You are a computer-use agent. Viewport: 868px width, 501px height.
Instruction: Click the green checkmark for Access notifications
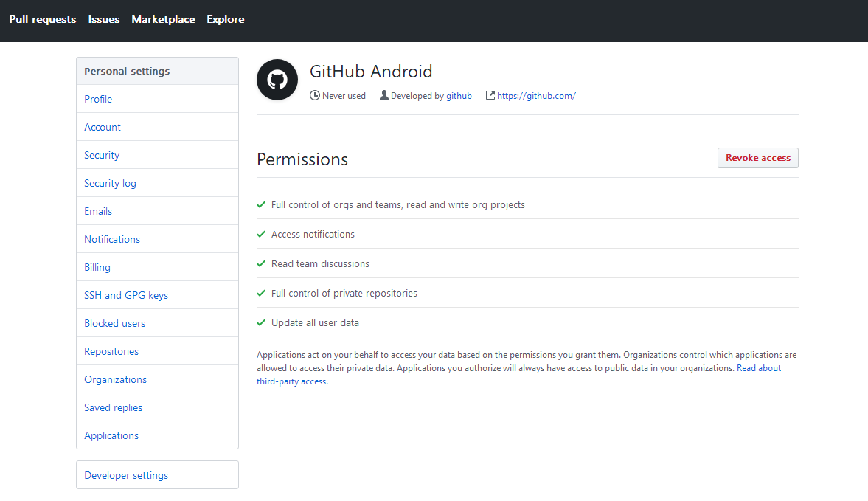tap(261, 234)
